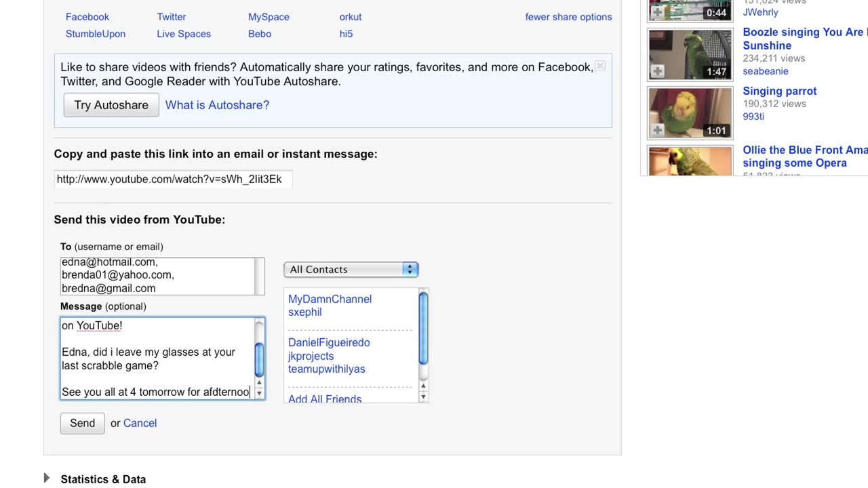Click the Cancel link

point(140,423)
